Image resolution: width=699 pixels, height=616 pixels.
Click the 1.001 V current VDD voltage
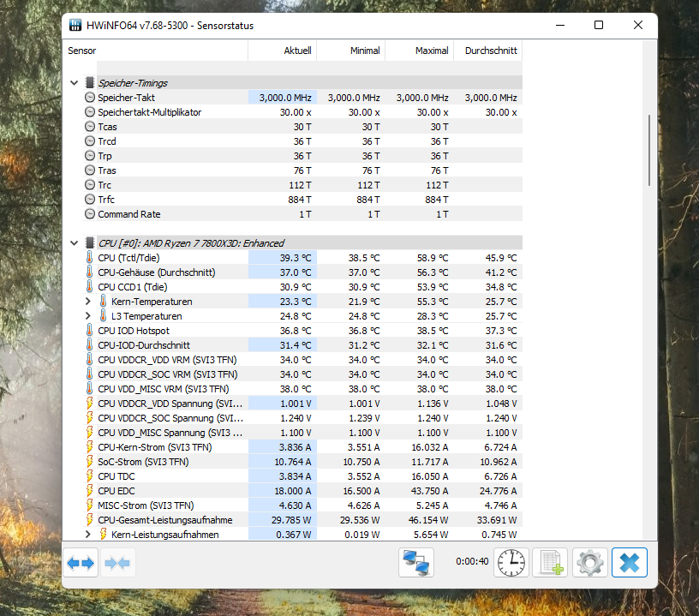coord(296,404)
